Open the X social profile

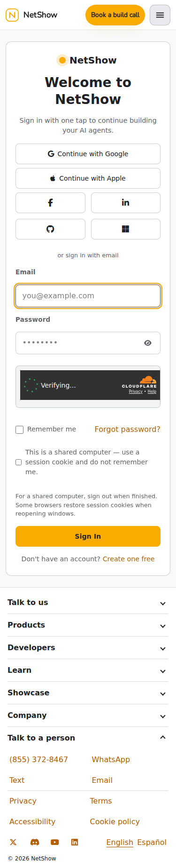[13, 842]
